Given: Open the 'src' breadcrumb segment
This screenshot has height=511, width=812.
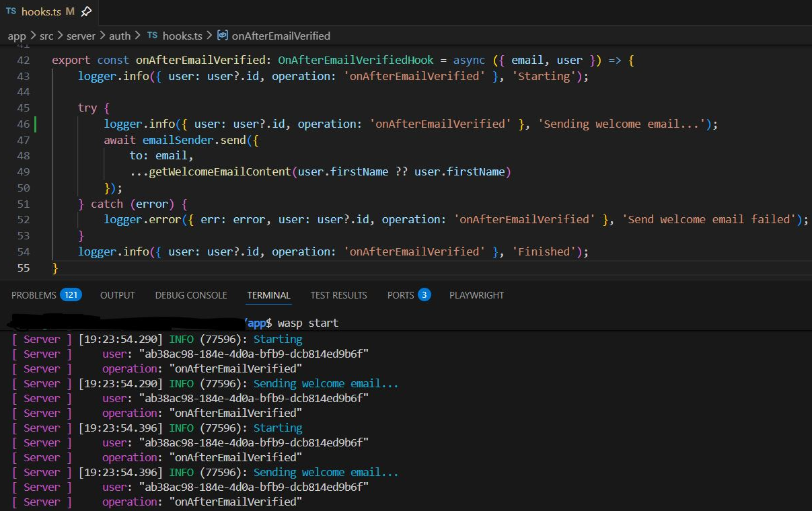Looking at the screenshot, I should pyautogui.click(x=46, y=36).
